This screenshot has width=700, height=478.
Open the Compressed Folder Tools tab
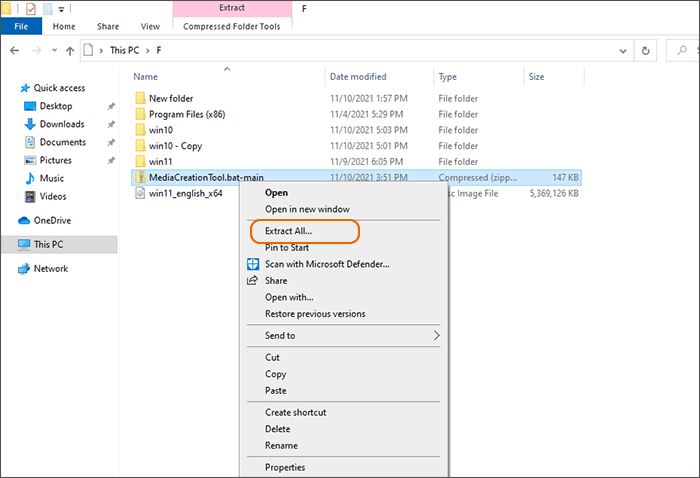(x=232, y=26)
